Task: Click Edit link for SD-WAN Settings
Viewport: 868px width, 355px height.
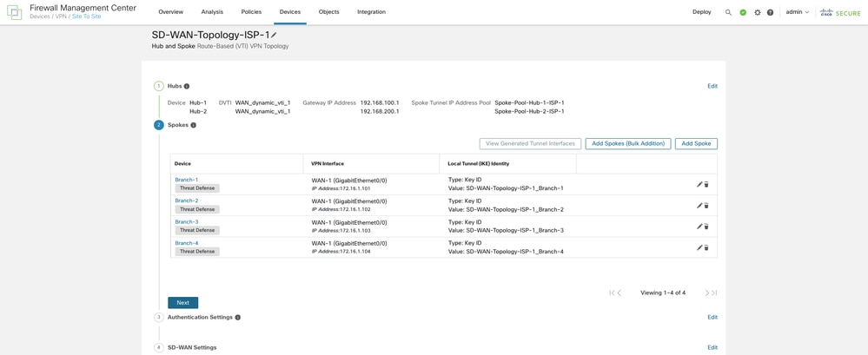Action: tap(712, 347)
